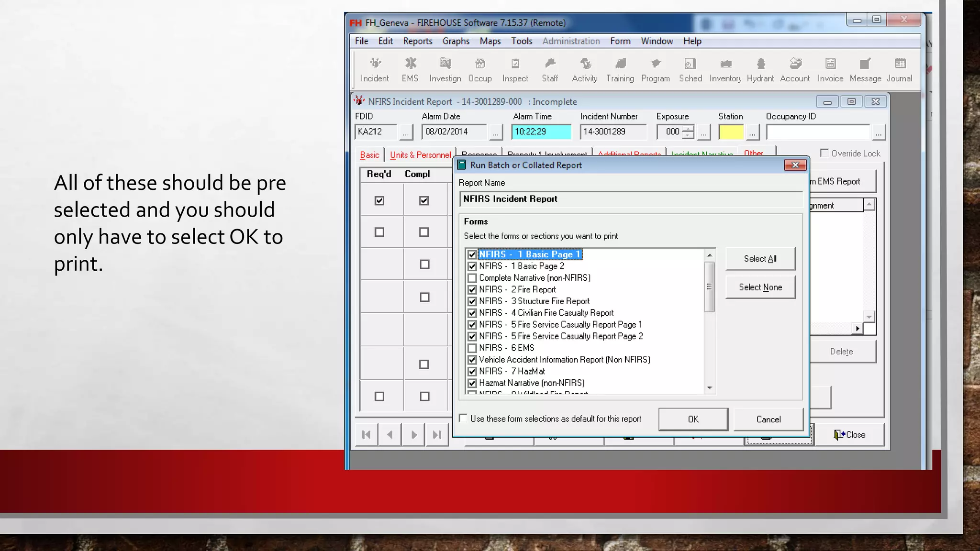980x551 pixels.
Task: Enable the NFIRS - 6 EMS checkbox
Action: (x=472, y=348)
